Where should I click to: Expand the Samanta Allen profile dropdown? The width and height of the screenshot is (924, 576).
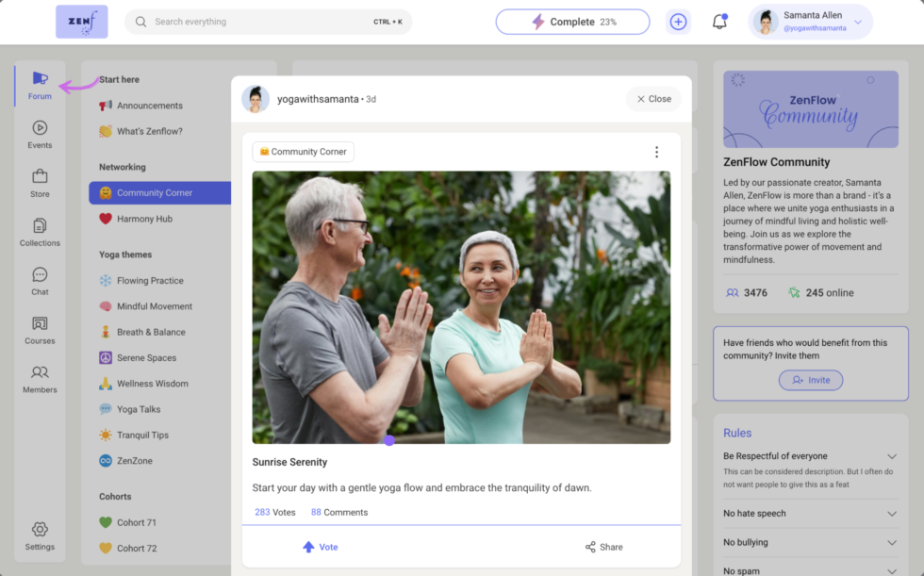click(857, 22)
